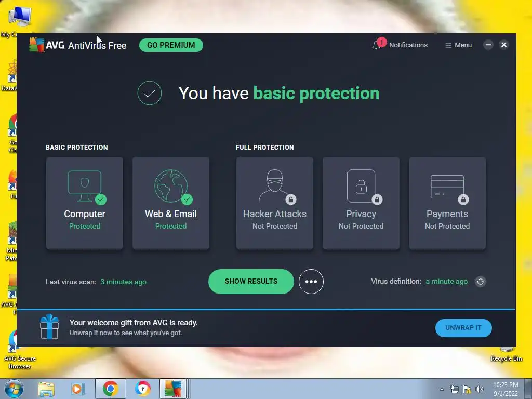Open the Hacker Attacks tile
The height and width of the screenshot is (399, 532).
(275, 203)
